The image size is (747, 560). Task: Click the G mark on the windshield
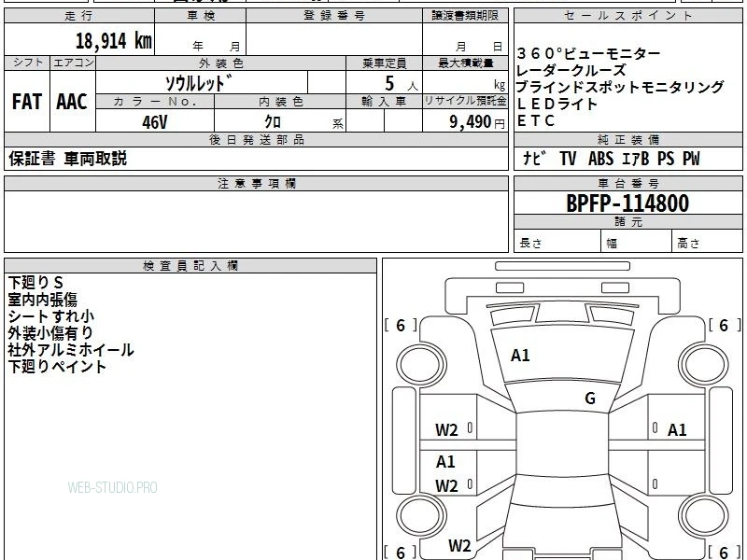pyautogui.click(x=590, y=399)
